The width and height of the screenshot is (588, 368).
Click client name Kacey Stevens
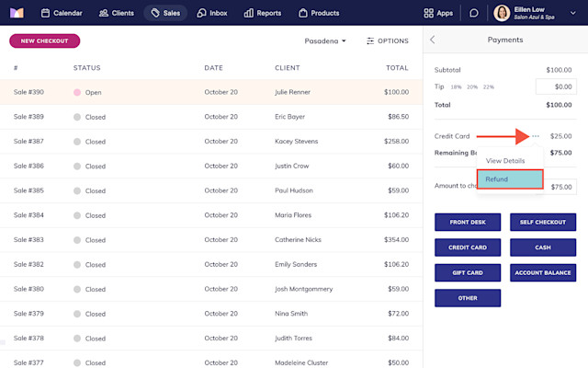pos(296,141)
